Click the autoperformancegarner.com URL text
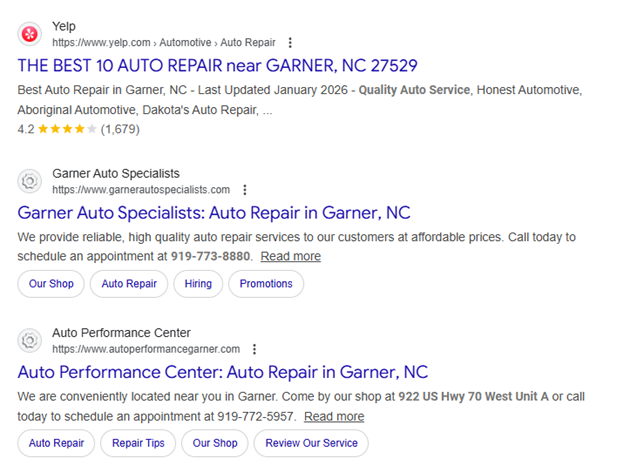The height and width of the screenshot is (472, 624). click(146, 349)
